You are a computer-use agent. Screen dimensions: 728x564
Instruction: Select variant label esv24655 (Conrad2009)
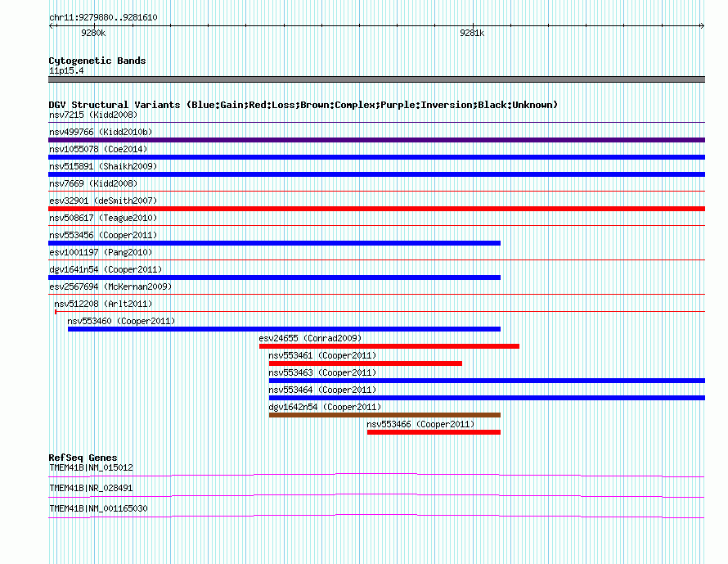[310, 338]
